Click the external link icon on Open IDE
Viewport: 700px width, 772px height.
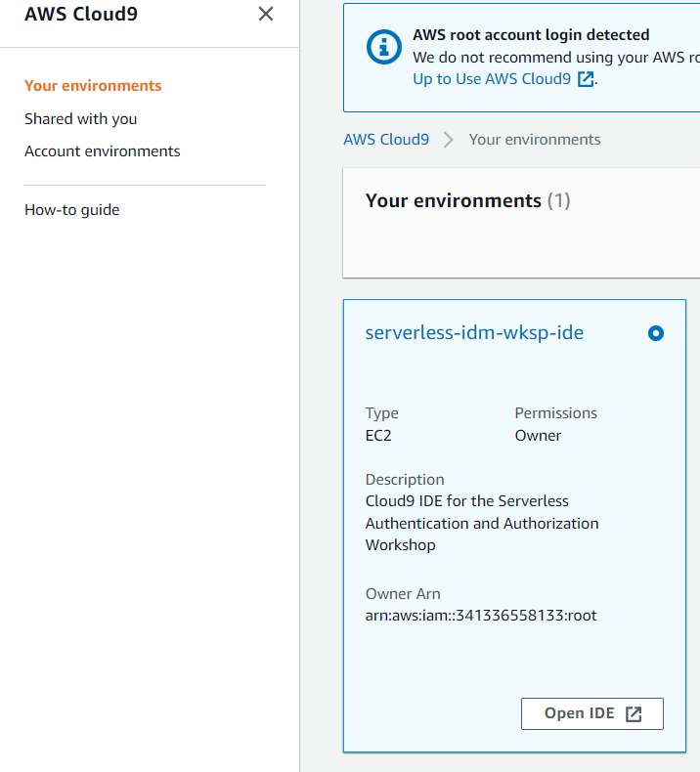[634, 714]
